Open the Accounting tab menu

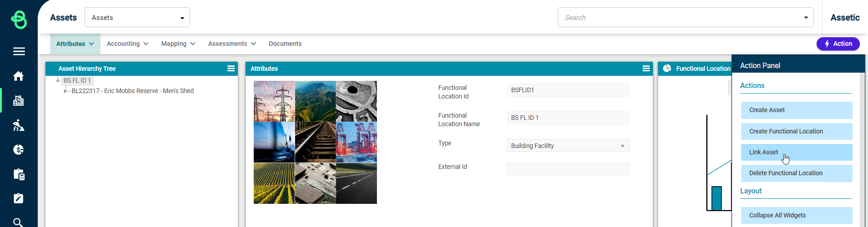127,44
